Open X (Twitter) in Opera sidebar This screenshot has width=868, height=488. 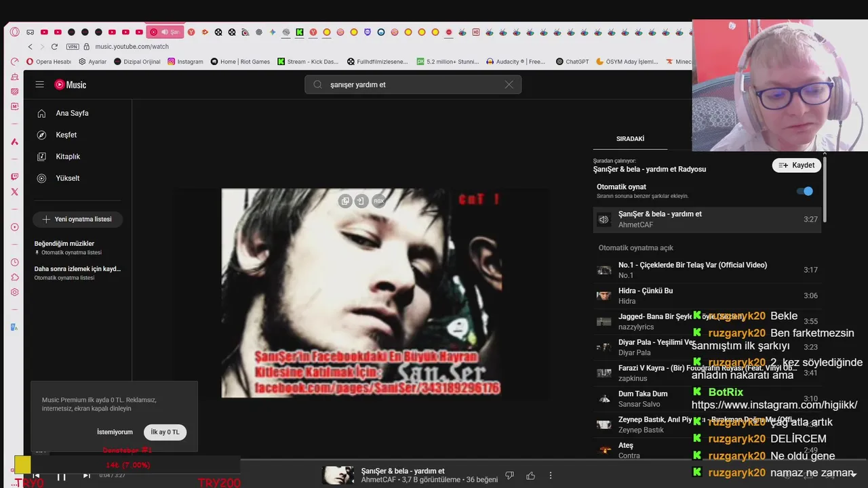click(x=15, y=192)
